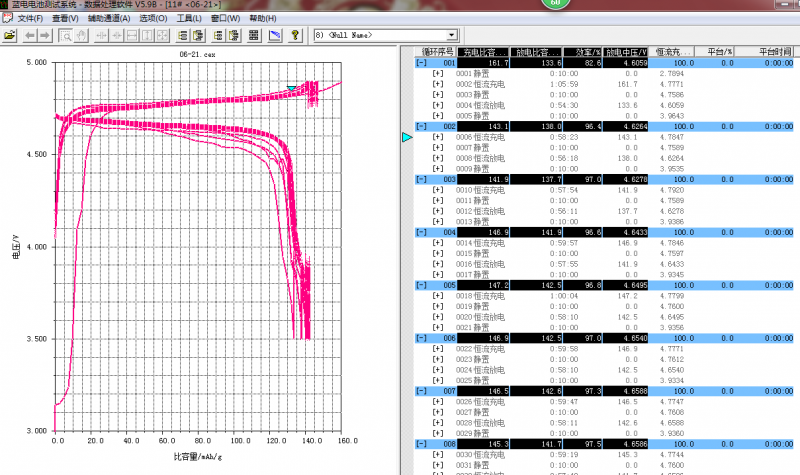
Task: Click the 放电比容 column header
Action: tap(536, 52)
